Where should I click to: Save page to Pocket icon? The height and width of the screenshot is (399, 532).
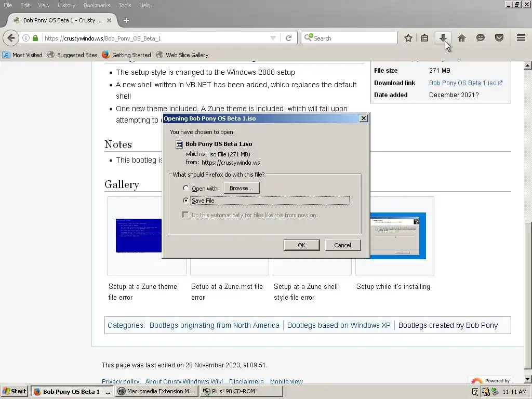[499, 38]
